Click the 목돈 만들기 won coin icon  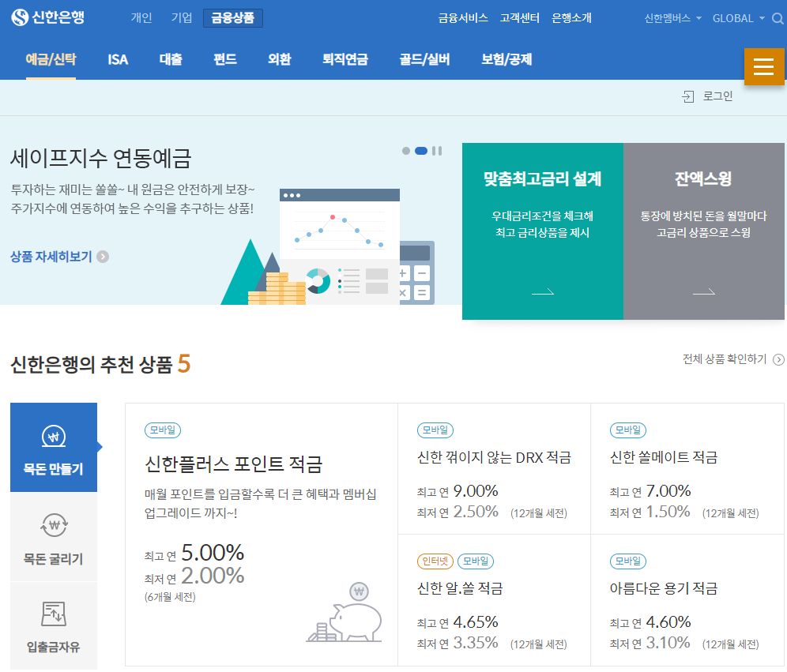click(x=54, y=437)
